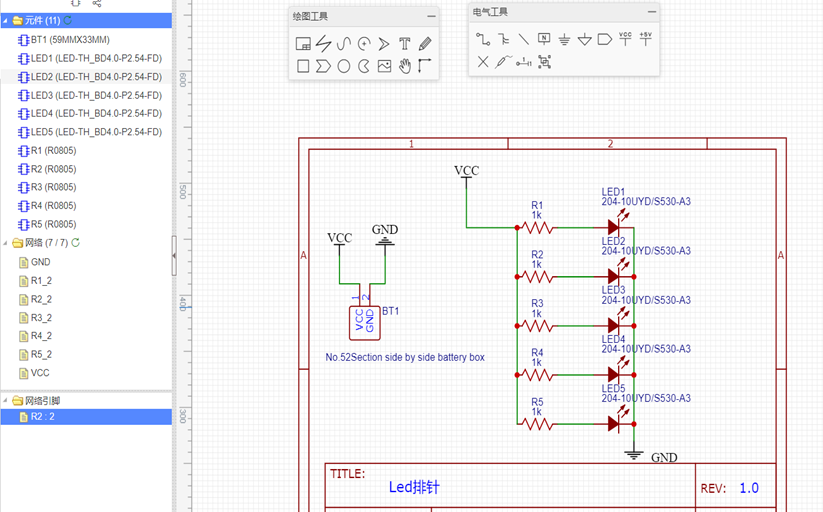The width and height of the screenshot is (823, 512).
Task: Click the left panel splitter handle
Action: [x=174, y=256]
